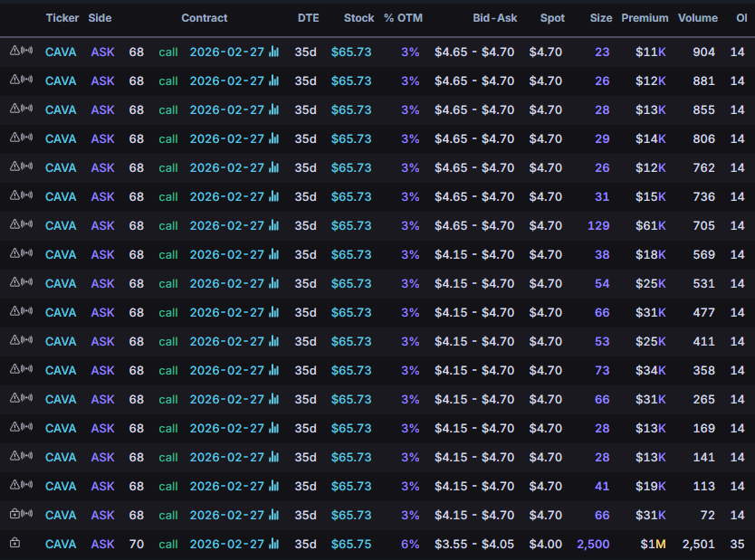Click the briefcase icon on the second-to-last row
The image size is (755, 560).
click(14, 515)
